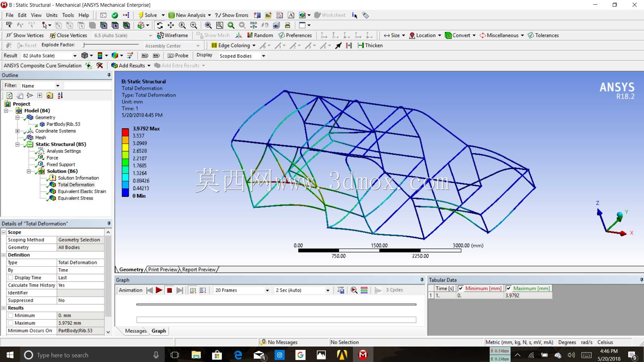Open the 2 Sec (Auto) duration dropdown
This screenshot has height=362, width=644.
(328, 290)
